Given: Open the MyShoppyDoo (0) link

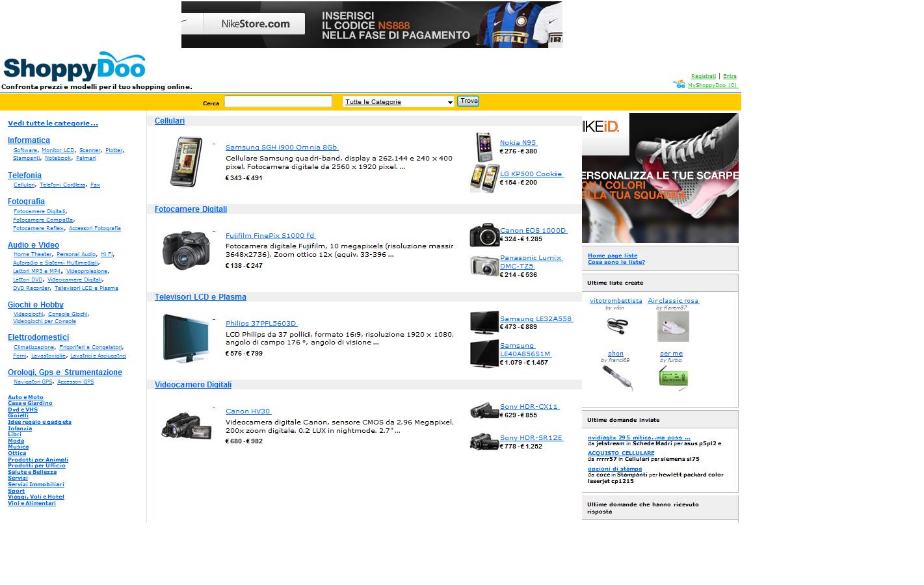Looking at the screenshot, I should (713, 85).
